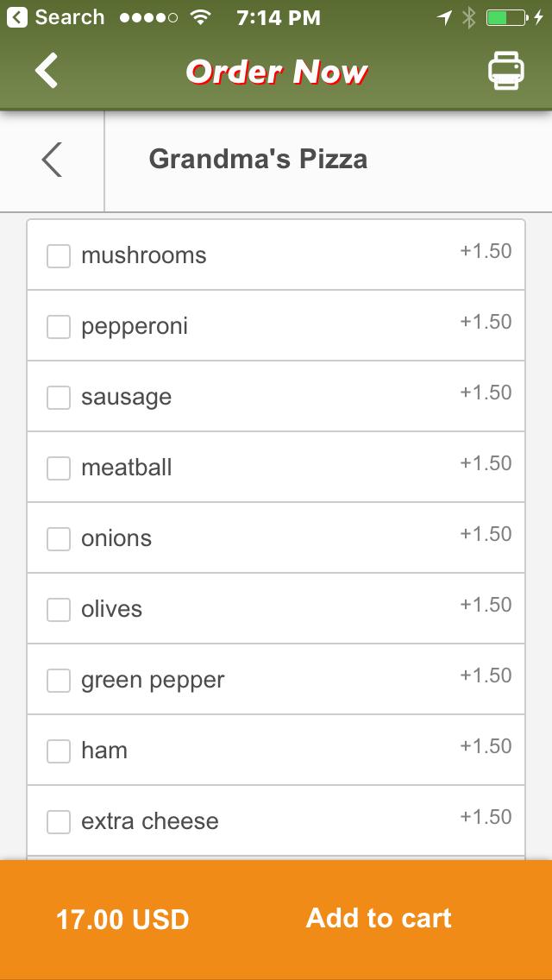This screenshot has height=980, width=552.
Task: Return to Search via status bar link
Action: click(x=57, y=17)
